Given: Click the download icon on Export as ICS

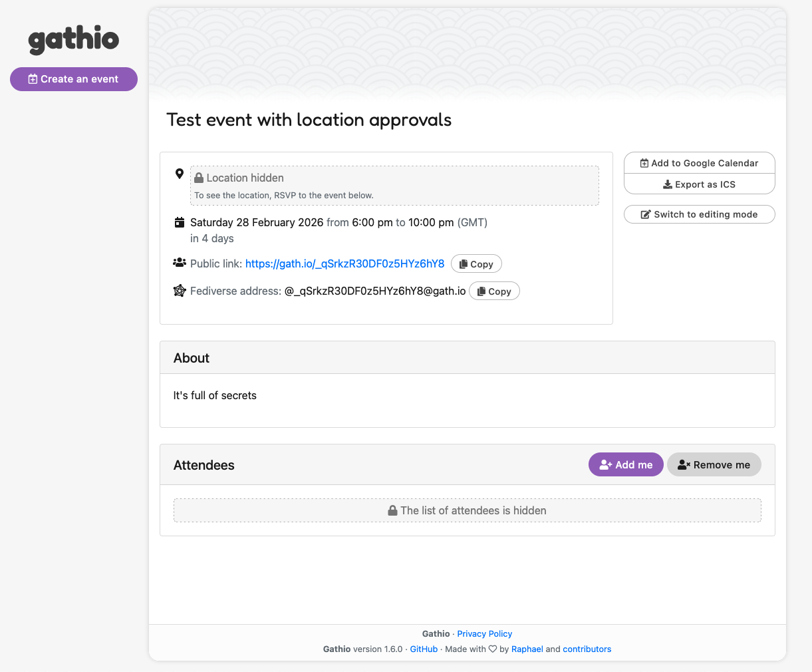Looking at the screenshot, I should 666,184.
